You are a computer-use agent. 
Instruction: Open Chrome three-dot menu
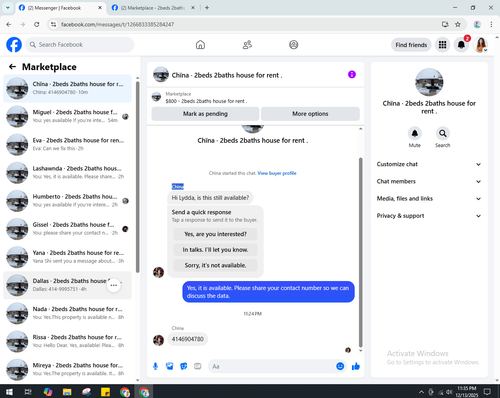pyautogui.click(x=491, y=24)
